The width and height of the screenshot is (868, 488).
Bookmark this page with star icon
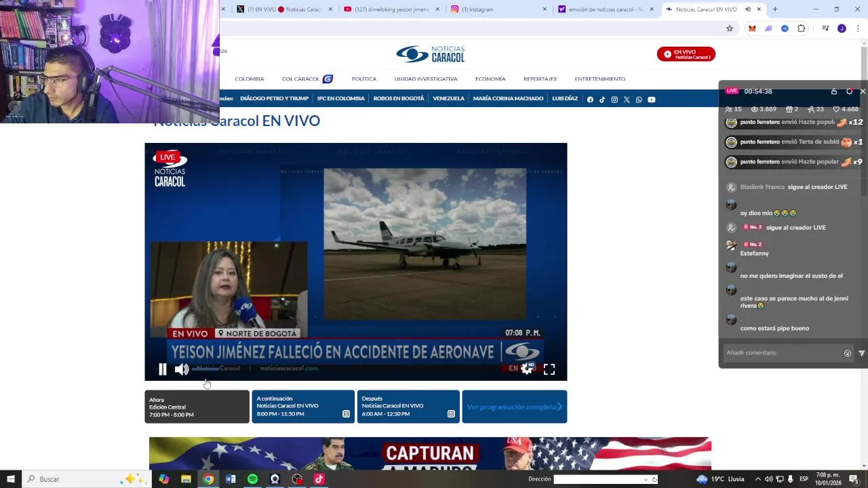pos(730,28)
